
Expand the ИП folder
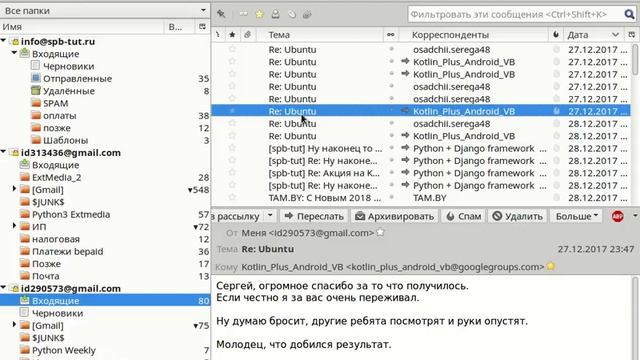[x=15, y=225]
